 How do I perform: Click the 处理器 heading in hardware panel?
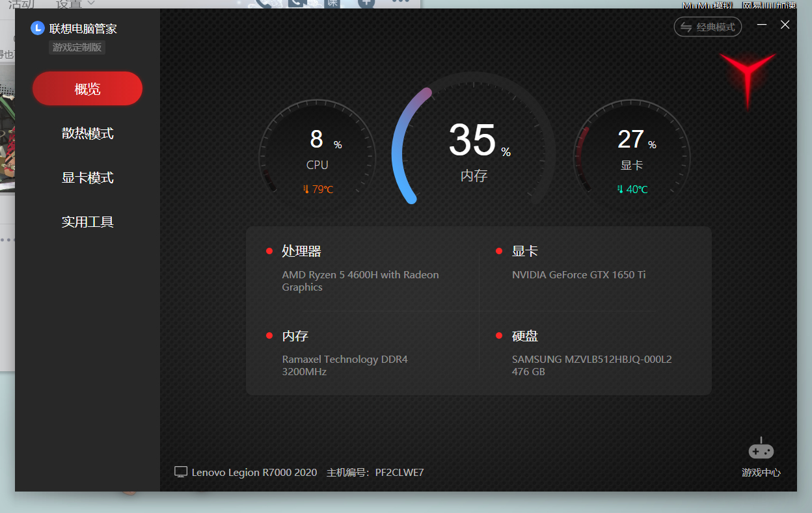(x=301, y=251)
